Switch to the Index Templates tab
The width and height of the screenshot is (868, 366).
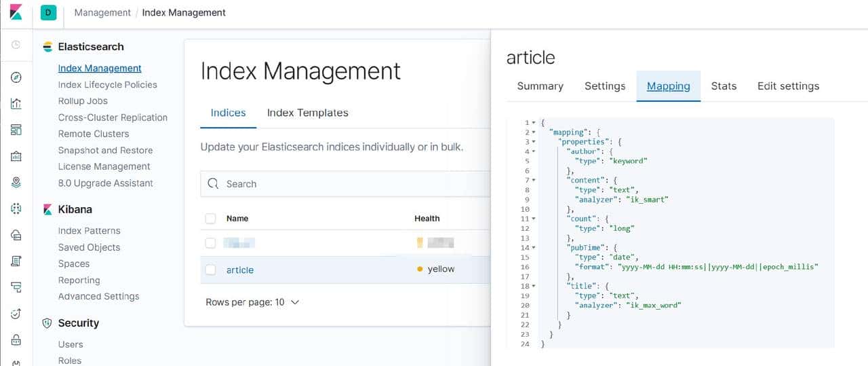click(307, 113)
